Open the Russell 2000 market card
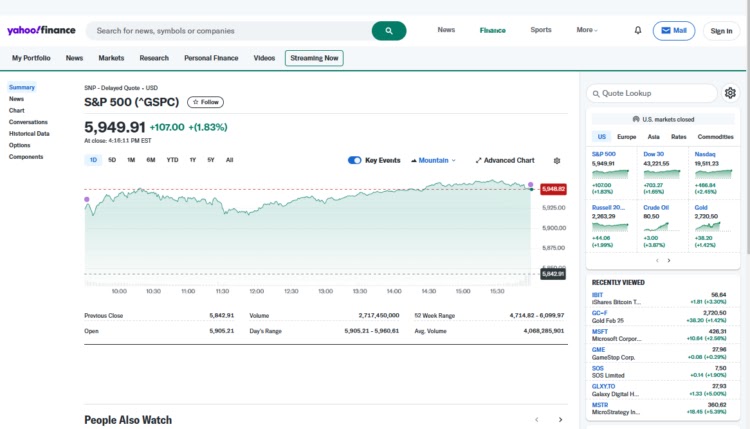Image resolution: width=750 pixels, height=429 pixels. (x=611, y=226)
